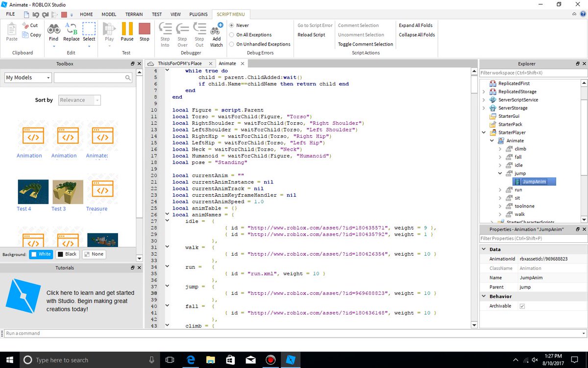Click Expand All Folds
The image size is (588, 368).
[416, 26]
